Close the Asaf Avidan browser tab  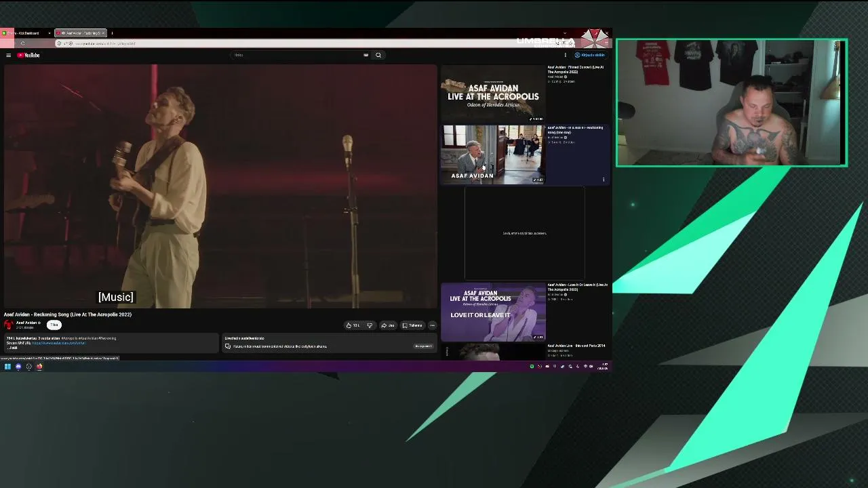(103, 33)
